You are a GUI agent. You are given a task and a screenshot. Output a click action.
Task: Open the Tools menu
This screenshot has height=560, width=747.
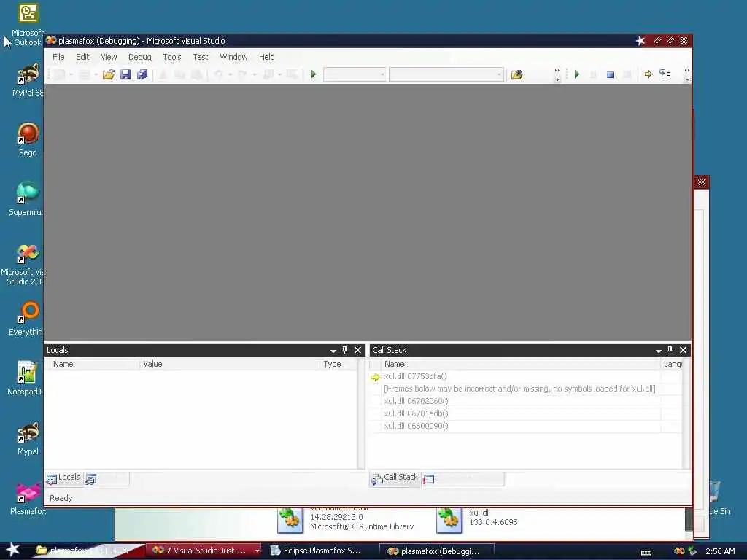pyautogui.click(x=172, y=57)
